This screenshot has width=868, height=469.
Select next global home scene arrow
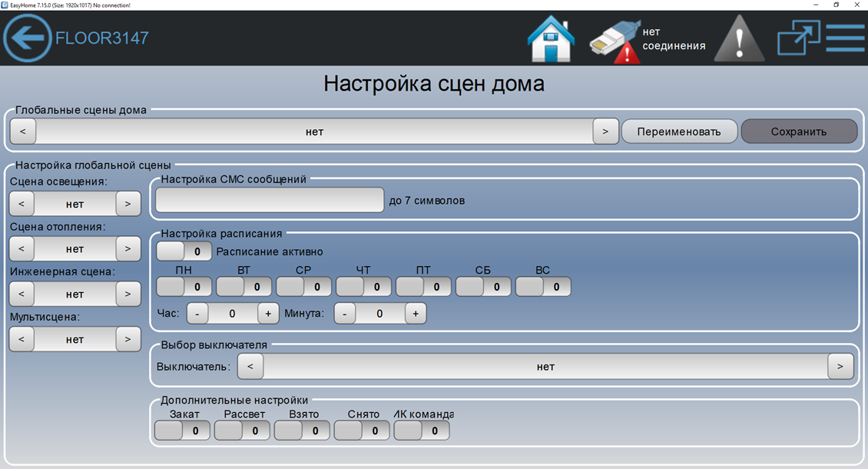(x=605, y=131)
